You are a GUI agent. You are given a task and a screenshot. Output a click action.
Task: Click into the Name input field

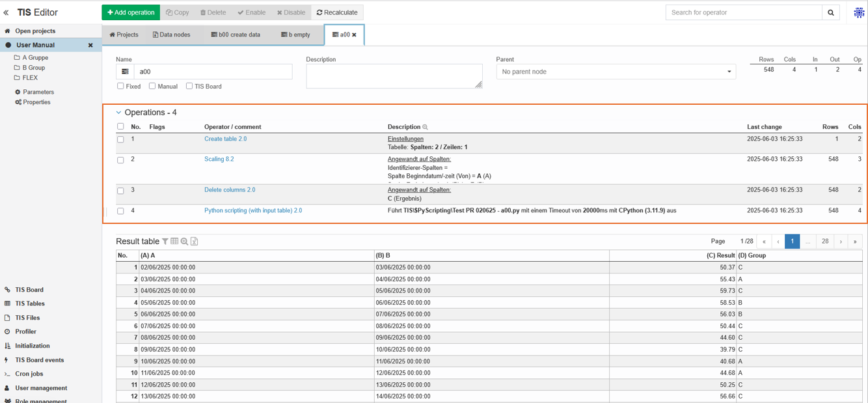(x=213, y=72)
